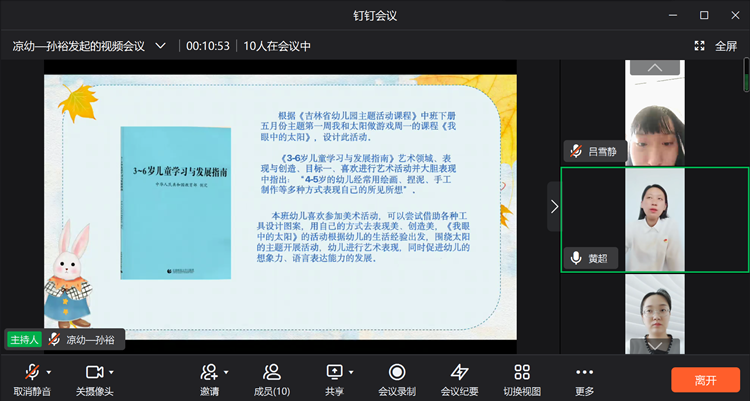750x401 pixels.
Task: Collapse participant sidebar with right chevron
Action: click(x=554, y=206)
